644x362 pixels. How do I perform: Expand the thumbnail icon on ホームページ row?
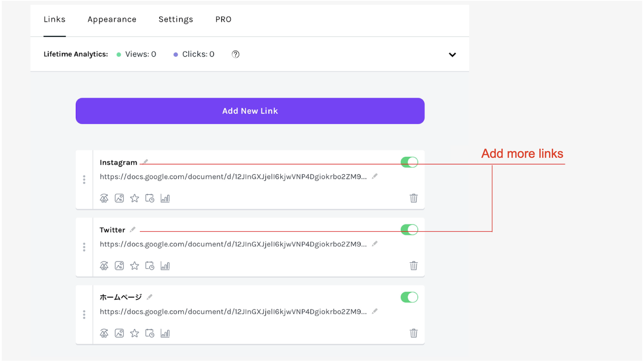[x=119, y=333]
